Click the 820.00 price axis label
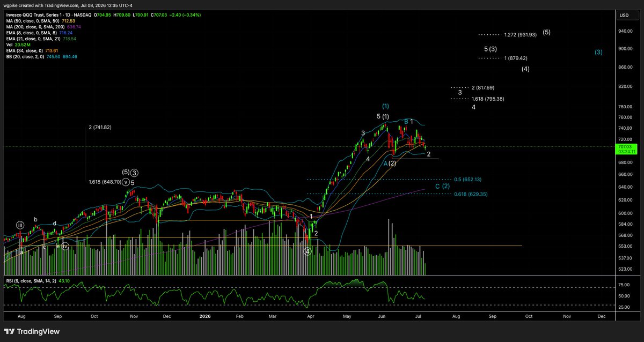Viewport: 644px width, 342px height. click(624, 86)
